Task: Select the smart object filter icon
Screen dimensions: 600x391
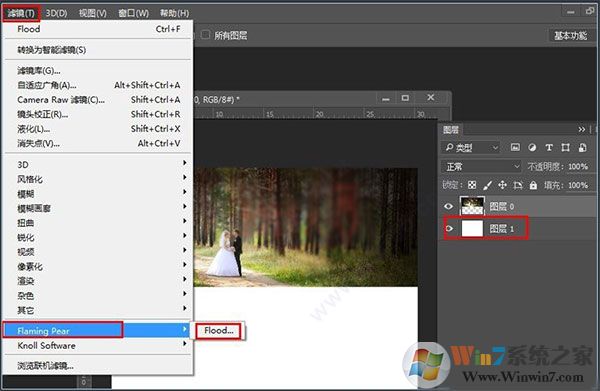Action: pos(582,147)
